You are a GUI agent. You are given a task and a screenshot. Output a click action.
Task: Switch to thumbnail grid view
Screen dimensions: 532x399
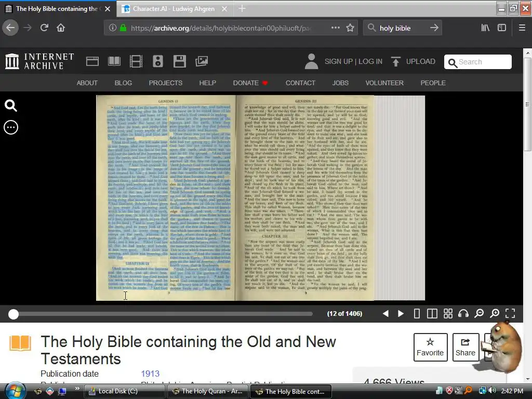tap(448, 313)
